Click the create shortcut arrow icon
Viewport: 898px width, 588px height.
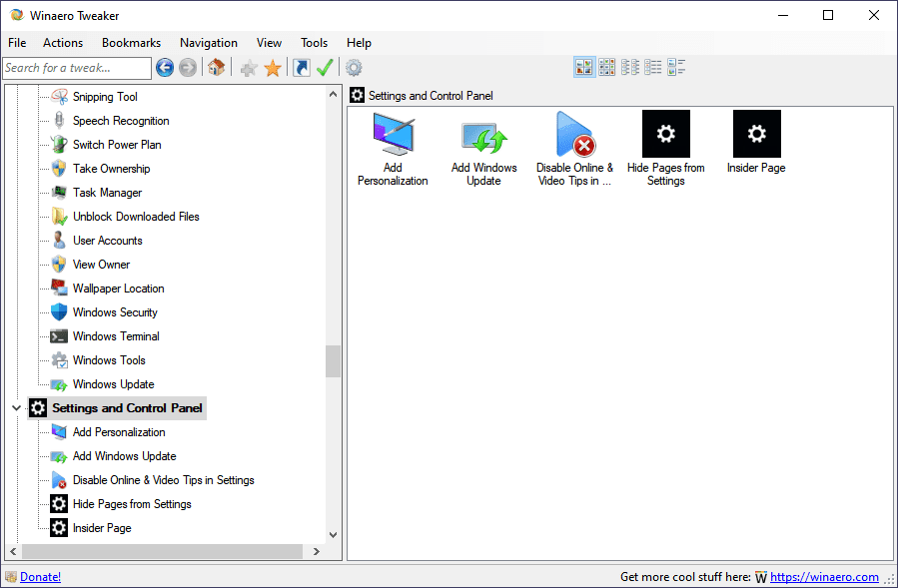click(x=302, y=68)
